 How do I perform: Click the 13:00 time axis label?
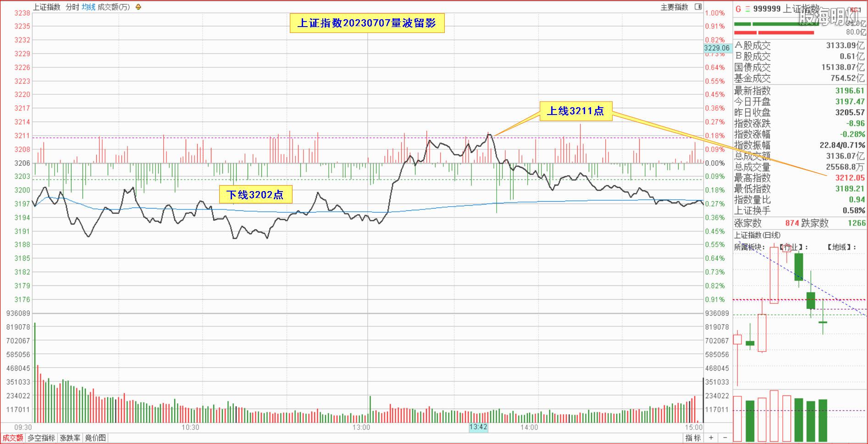(361, 428)
